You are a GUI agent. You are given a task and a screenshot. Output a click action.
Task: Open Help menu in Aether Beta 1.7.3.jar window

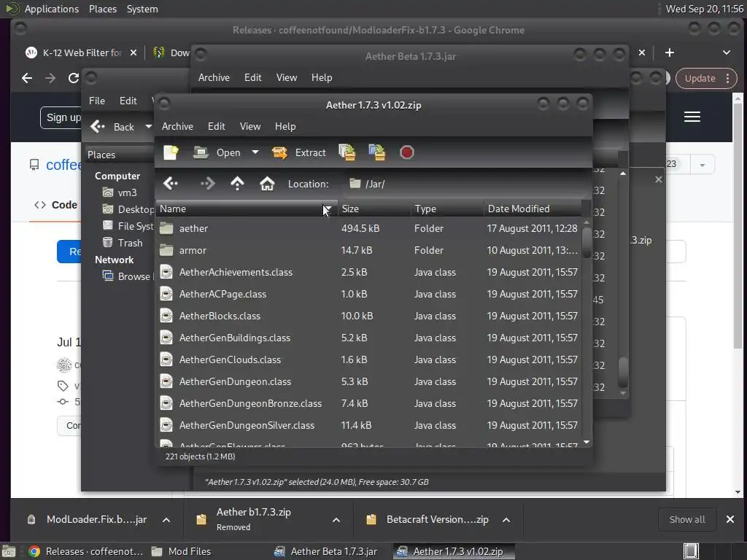322,77
